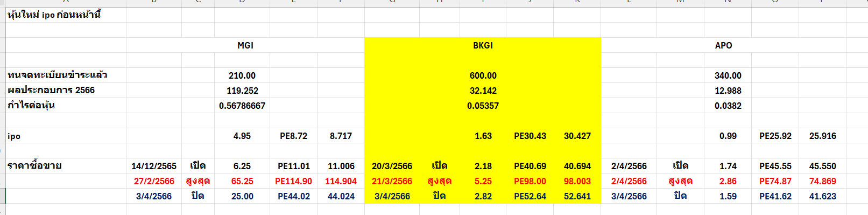Viewport: 868px width, 215px height.
Task: Select the red high price 65.25
Action: [x=242, y=181]
